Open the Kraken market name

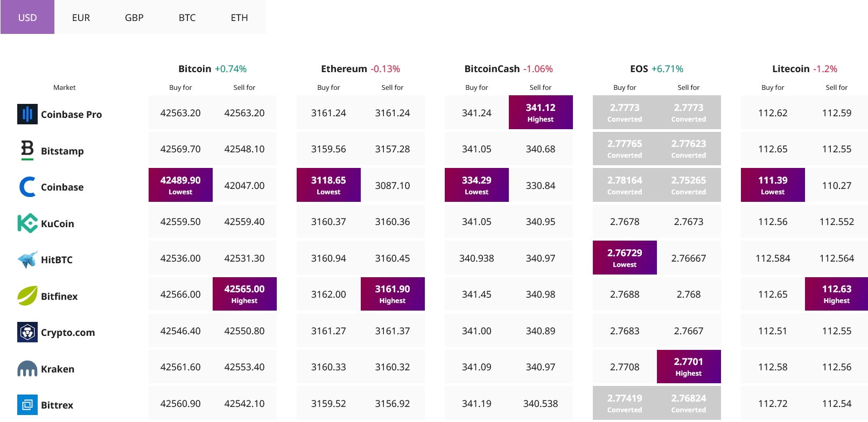coord(58,369)
